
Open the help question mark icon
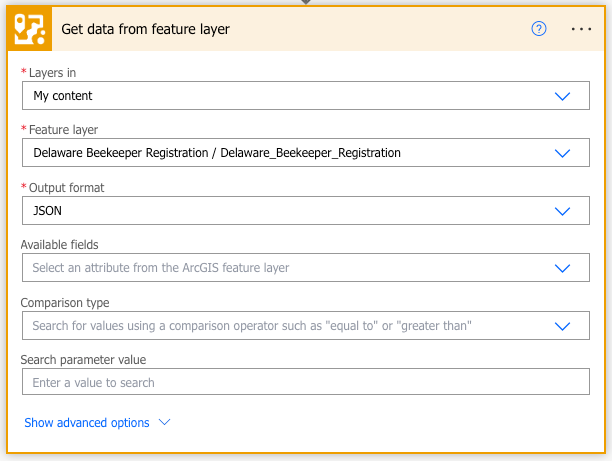[539, 29]
